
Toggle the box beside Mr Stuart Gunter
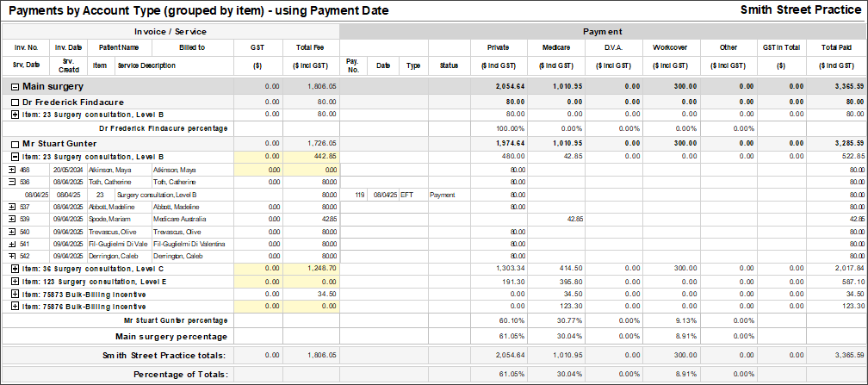(15, 143)
